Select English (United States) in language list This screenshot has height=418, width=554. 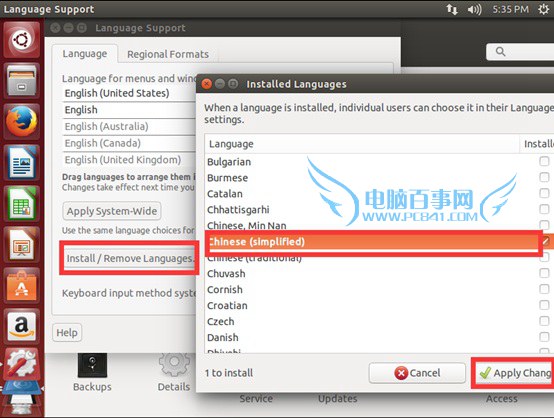pos(129,93)
